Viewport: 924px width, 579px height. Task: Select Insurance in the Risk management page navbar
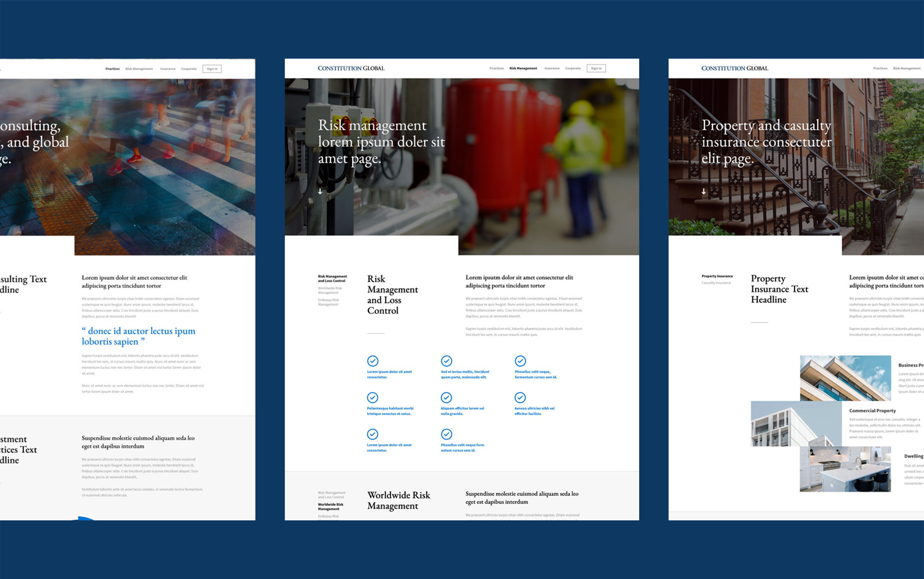(x=552, y=68)
